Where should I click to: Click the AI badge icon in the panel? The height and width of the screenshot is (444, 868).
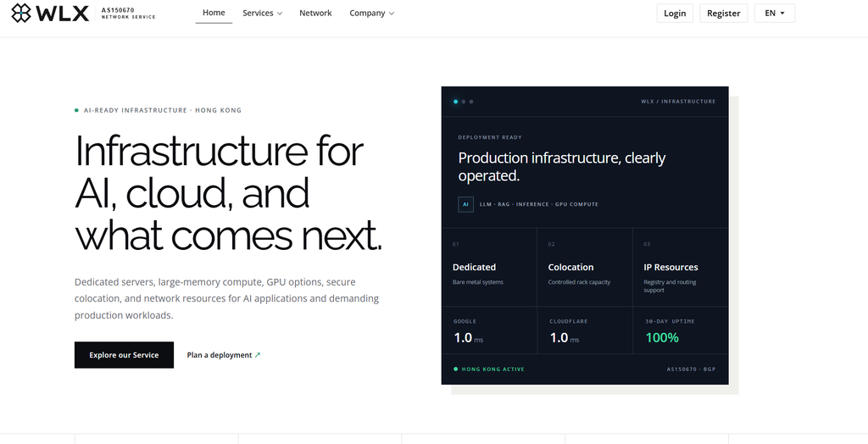pos(465,204)
